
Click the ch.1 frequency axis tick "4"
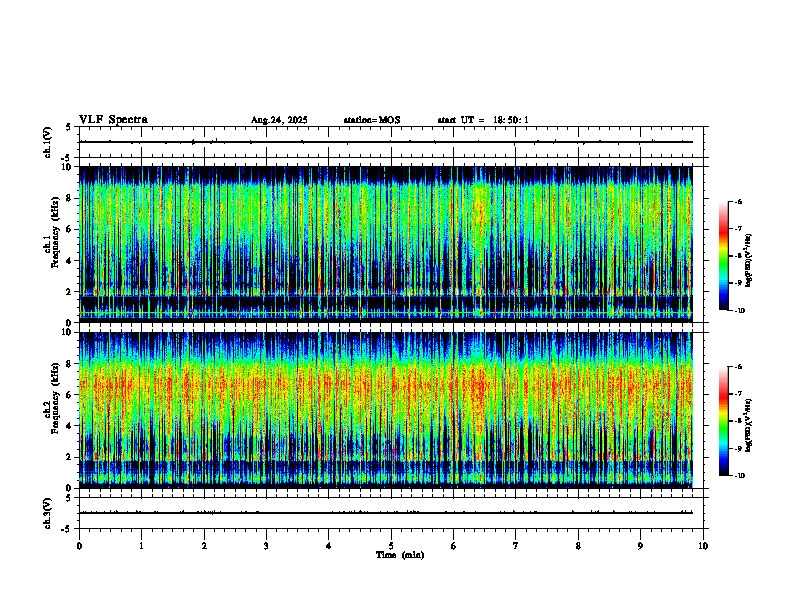coord(70,261)
